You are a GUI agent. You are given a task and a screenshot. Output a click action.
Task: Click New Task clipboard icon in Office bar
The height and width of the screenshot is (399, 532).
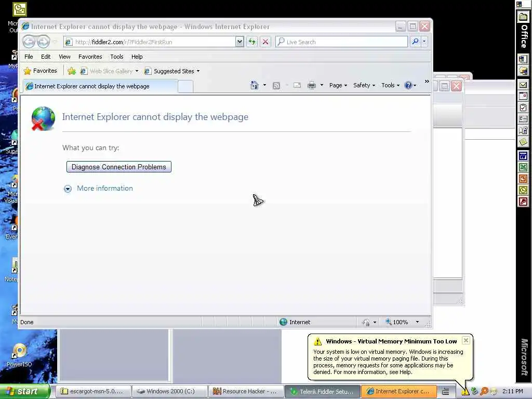click(x=523, y=108)
